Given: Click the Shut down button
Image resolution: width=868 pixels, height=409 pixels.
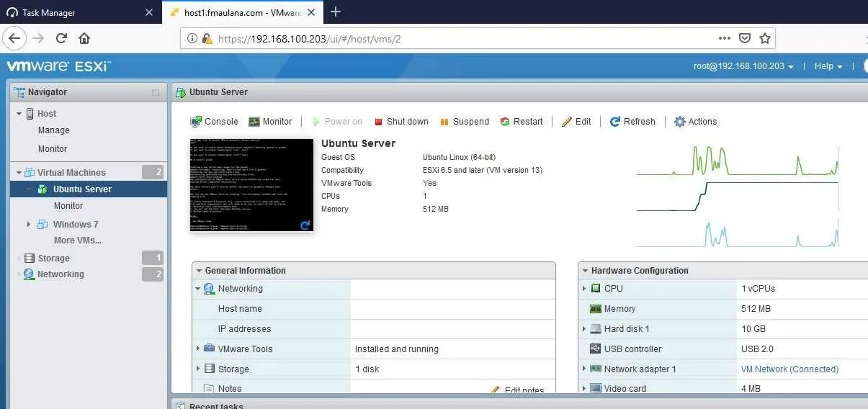Looking at the screenshot, I should pyautogui.click(x=401, y=122).
